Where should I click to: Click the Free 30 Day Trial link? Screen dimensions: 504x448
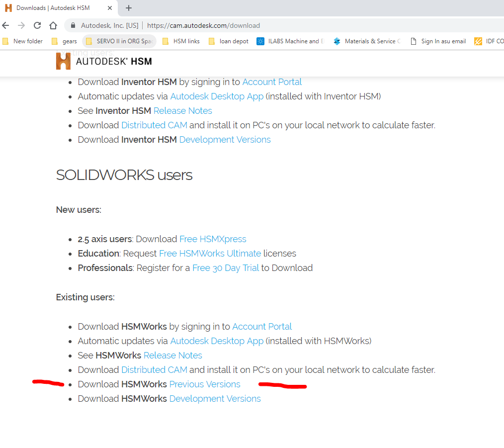click(225, 268)
